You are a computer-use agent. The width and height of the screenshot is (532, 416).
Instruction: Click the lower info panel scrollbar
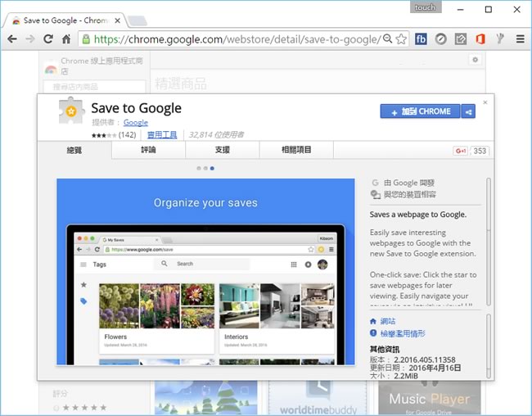489,346
